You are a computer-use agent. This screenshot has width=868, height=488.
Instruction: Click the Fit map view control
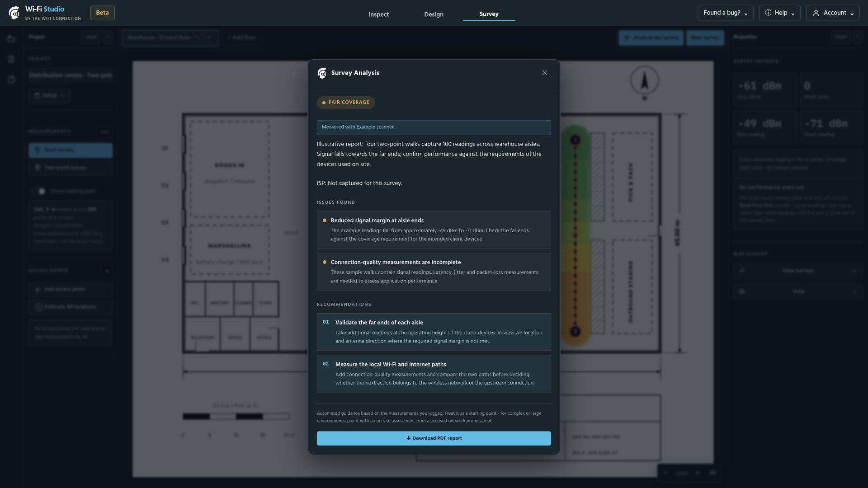click(x=712, y=473)
